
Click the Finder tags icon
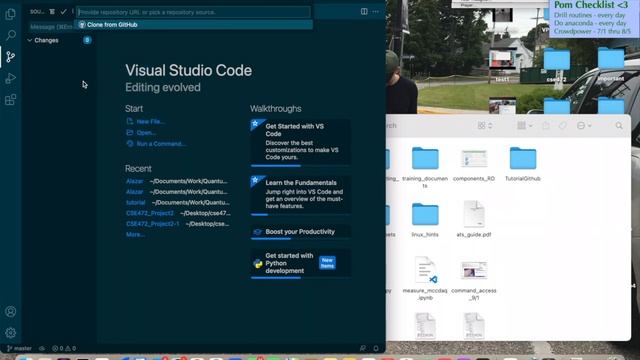pyautogui.click(x=563, y=126)
